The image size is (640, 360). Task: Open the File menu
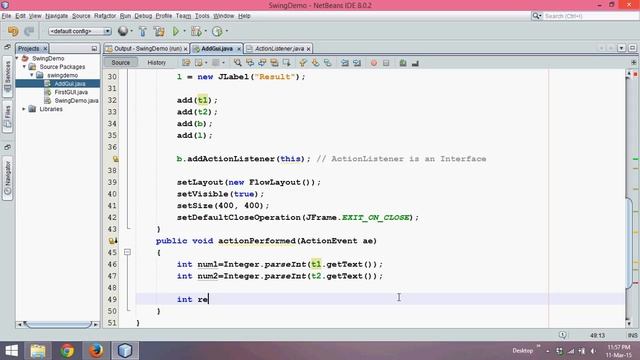point(6,16)
